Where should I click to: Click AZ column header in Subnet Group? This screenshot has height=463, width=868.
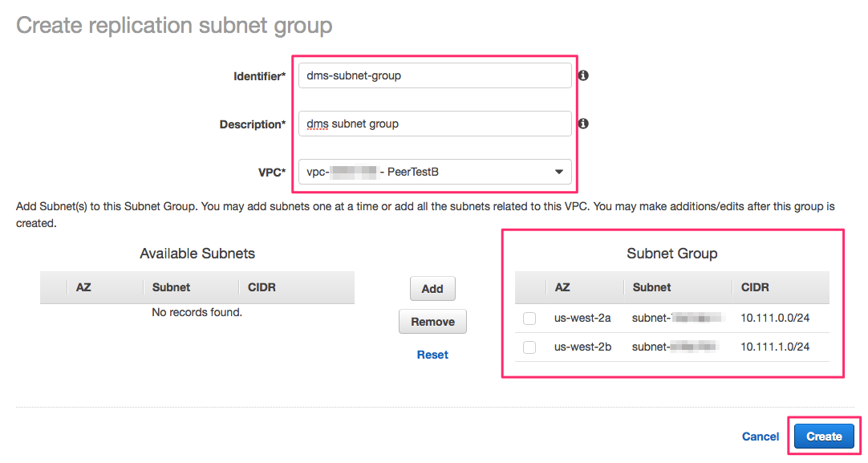[562, 287]
